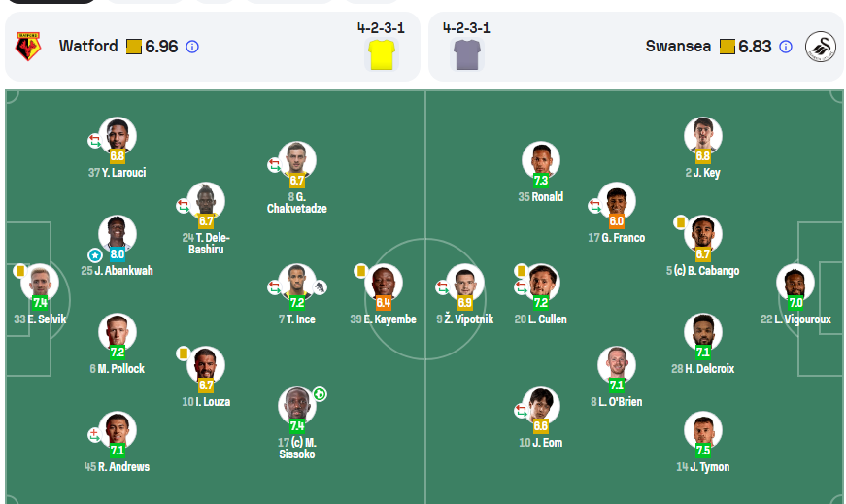This screenshot has width=846, height=504.
Task: Open the Swansea team name link
Action: tap(678, 47)
